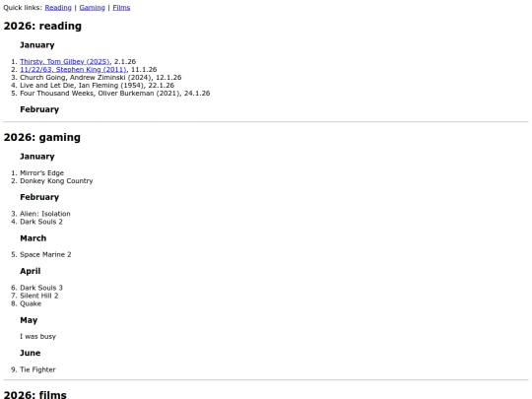Image resolution: width=532 pixels, height=399 pixels.
Task: Click the '2026: reading' heading
Action: point(42,27)
